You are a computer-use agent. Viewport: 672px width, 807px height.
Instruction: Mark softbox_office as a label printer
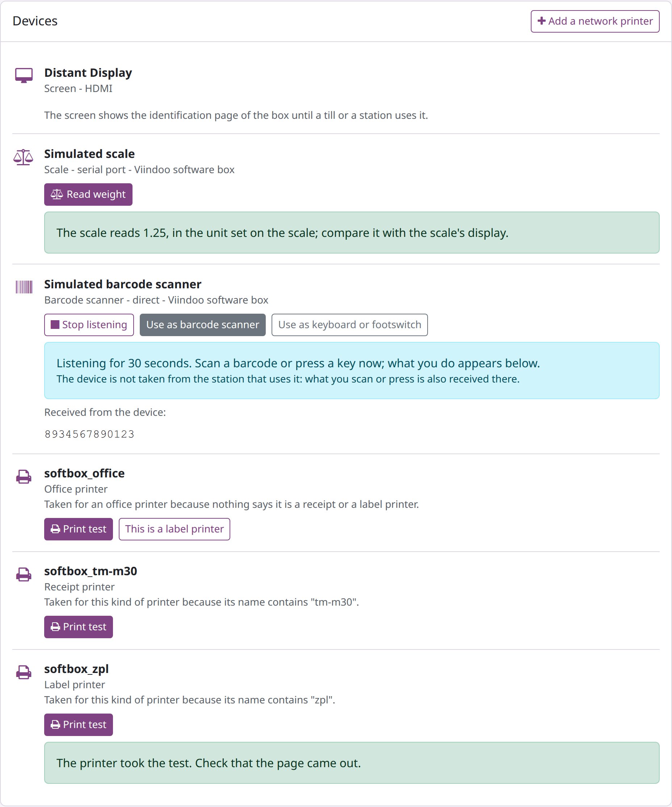[x=175, y=529]
